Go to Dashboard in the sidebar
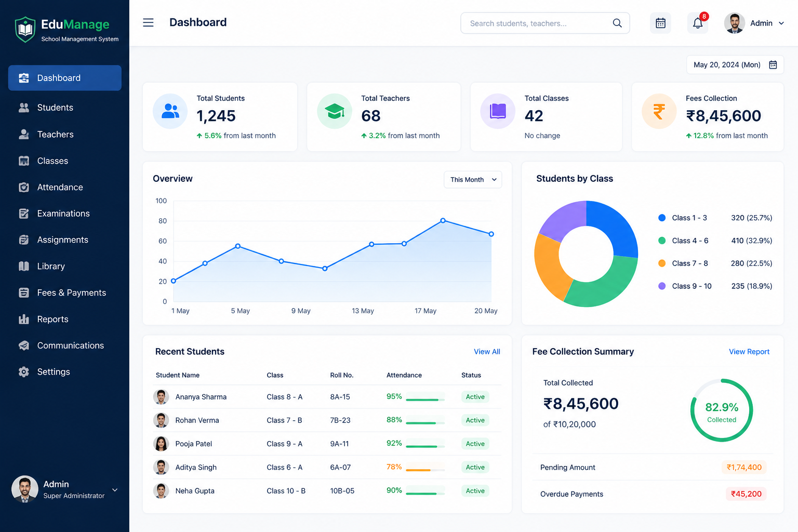 click(x=65, y=78)
